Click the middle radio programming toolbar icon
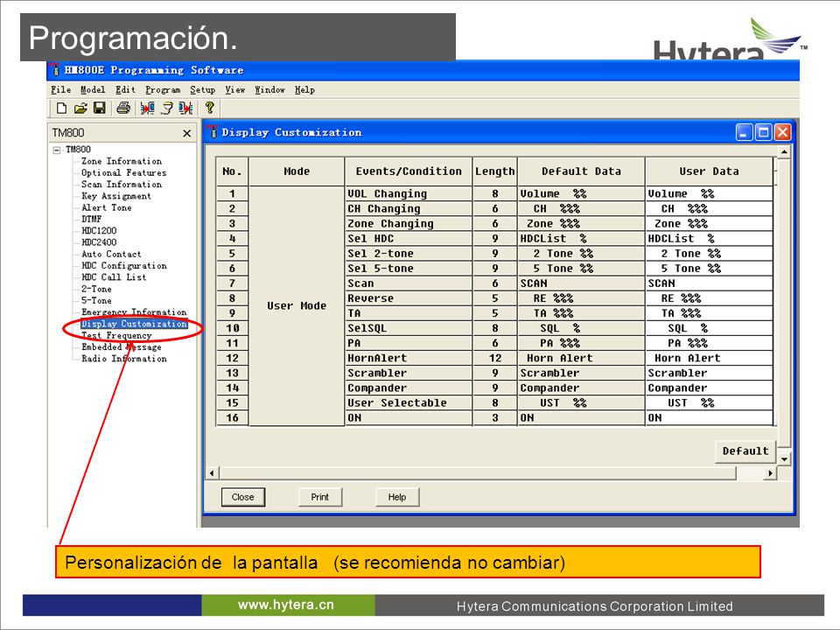Image resolution: width=840 pixels, height=630 pixels. [x=167, y=108]
